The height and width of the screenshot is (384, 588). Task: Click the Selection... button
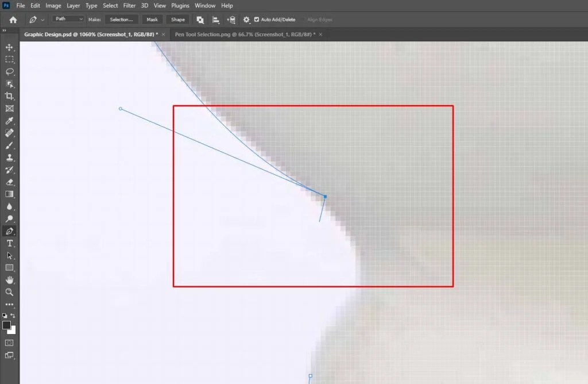[x=121, y=20]
